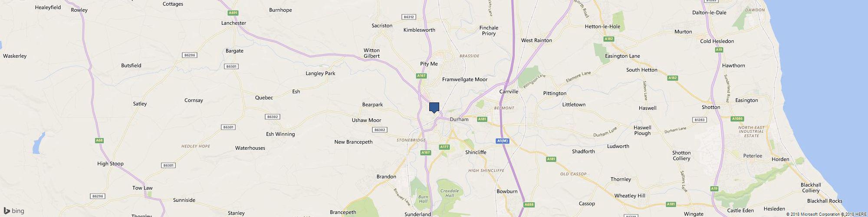The image size is (868, 217).
Task: Click the A68 road shield
Action: (x=99, y=140)
